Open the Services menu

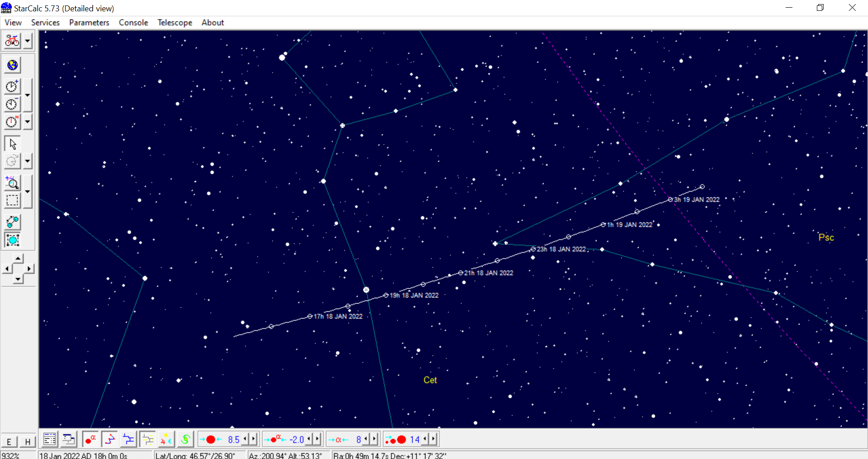[x=45, y=23]
